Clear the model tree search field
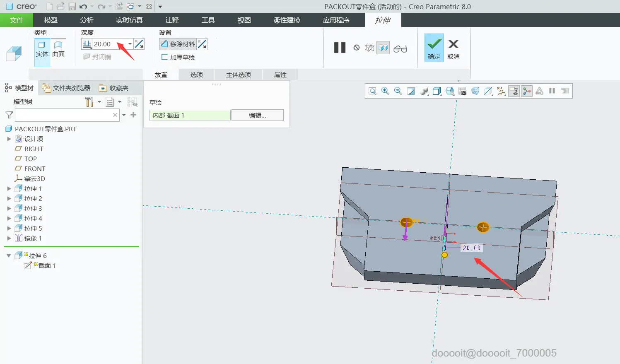 (115, 115)
